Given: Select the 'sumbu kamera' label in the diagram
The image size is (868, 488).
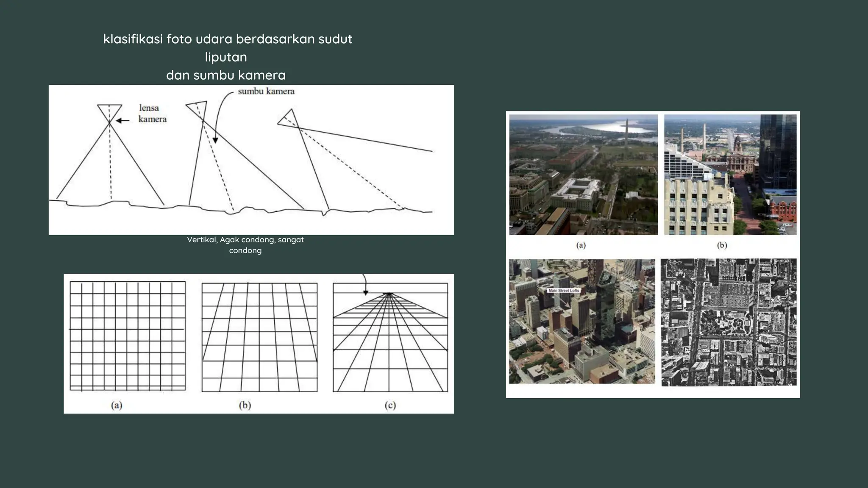Looking at the screenshot, I should [x=266, y=91].
